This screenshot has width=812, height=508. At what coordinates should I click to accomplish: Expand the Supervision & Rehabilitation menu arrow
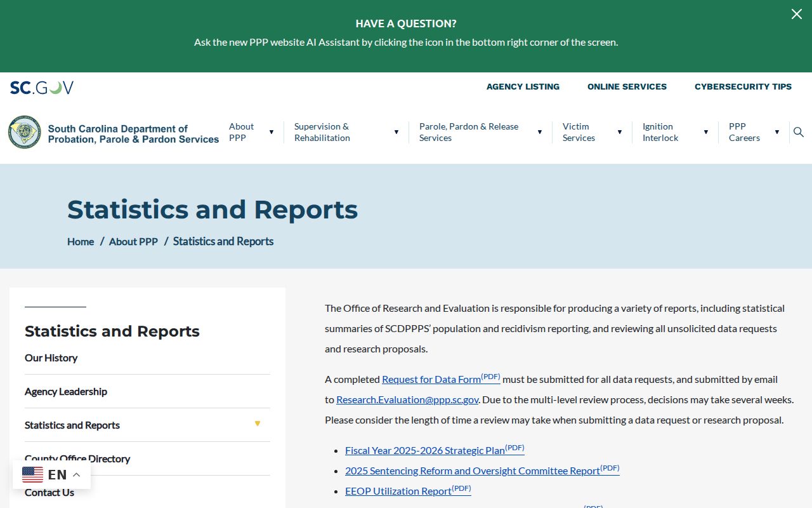click(396, 132)
